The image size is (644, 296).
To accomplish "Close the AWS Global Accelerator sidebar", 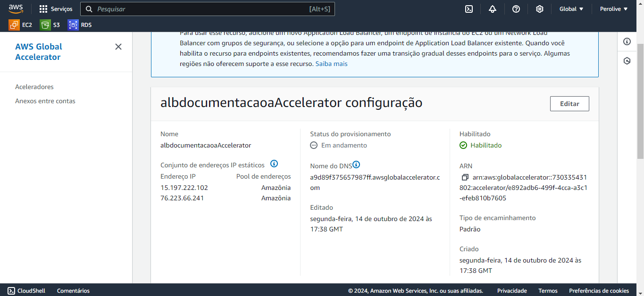I will click(x=118, y=47).
